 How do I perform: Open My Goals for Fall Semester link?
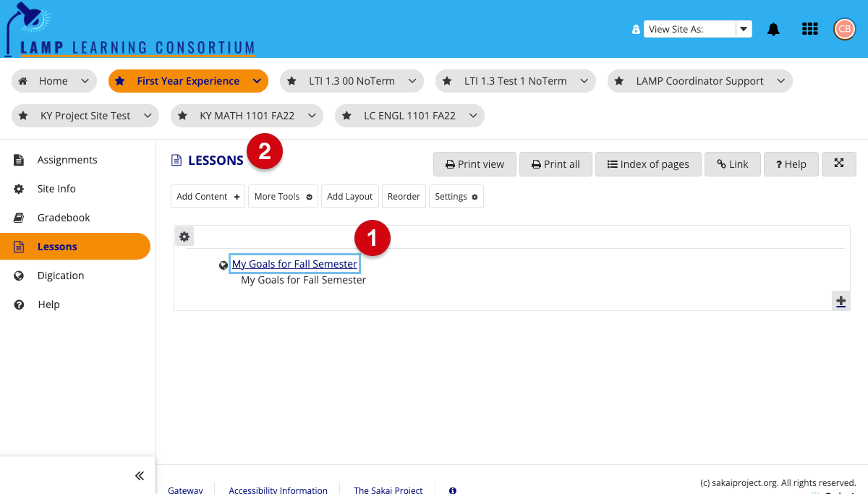click(294, 264)
